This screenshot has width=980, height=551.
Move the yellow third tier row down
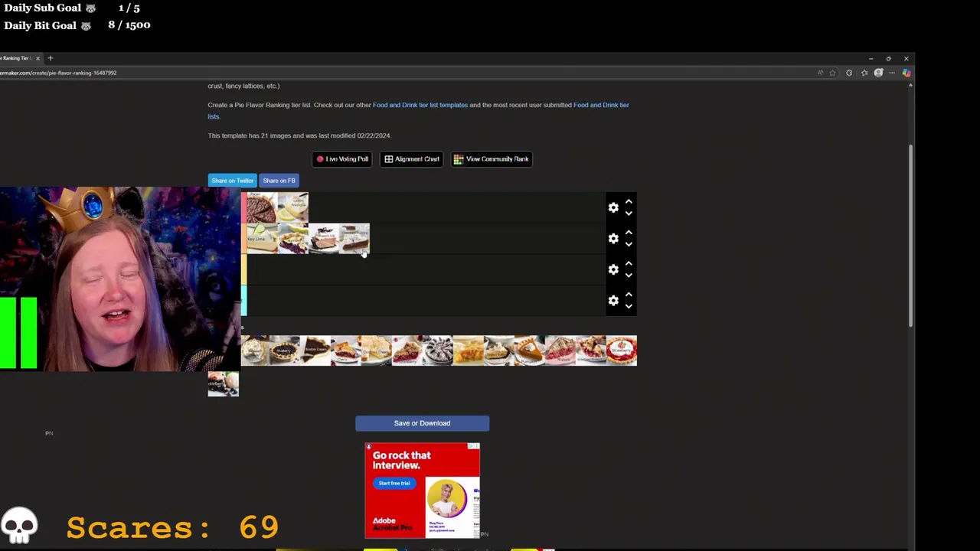coord(629,275)
